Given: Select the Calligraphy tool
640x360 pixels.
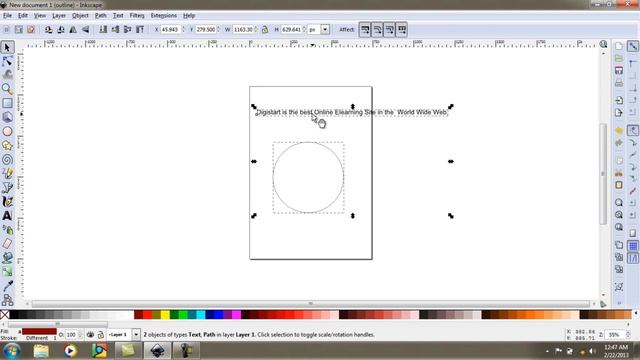Looking at the screenshot, I should (x=7, y=202).
